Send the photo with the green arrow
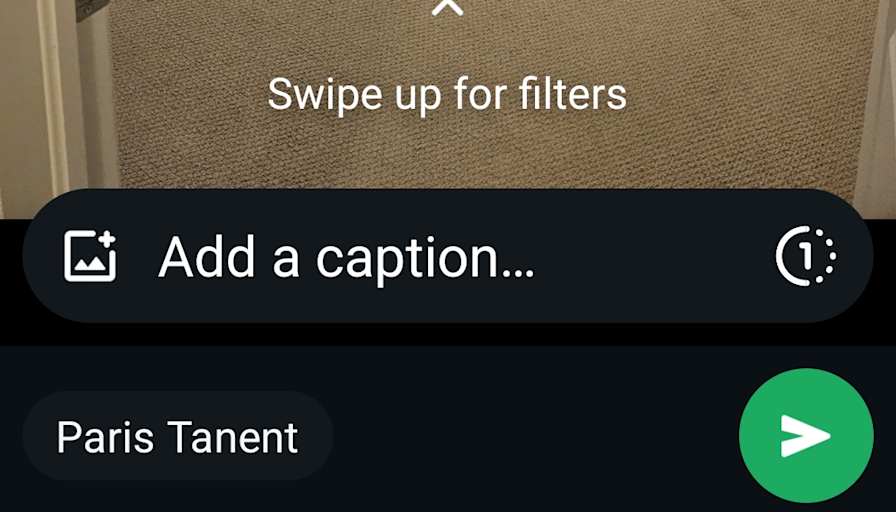This screenshot has height=512, width=896. pos(806,436)
